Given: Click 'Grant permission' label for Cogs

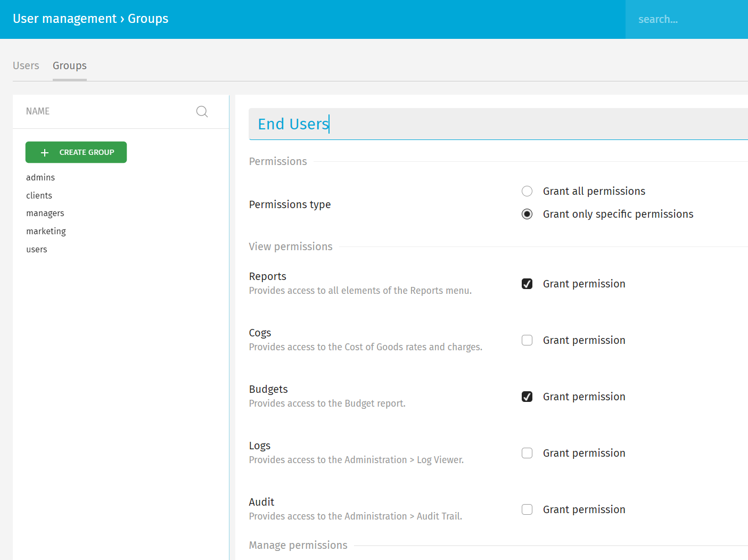Looking at the screenshot, I should 584,340.
